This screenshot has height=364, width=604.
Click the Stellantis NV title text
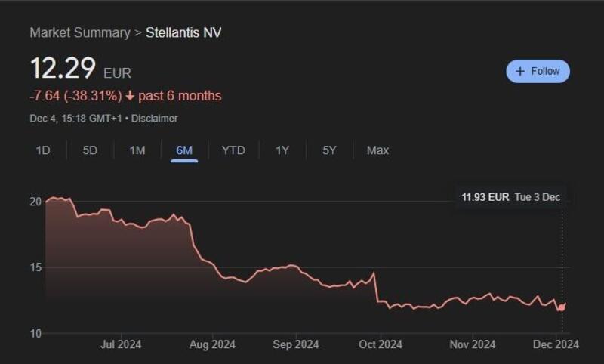coord(183,32)
